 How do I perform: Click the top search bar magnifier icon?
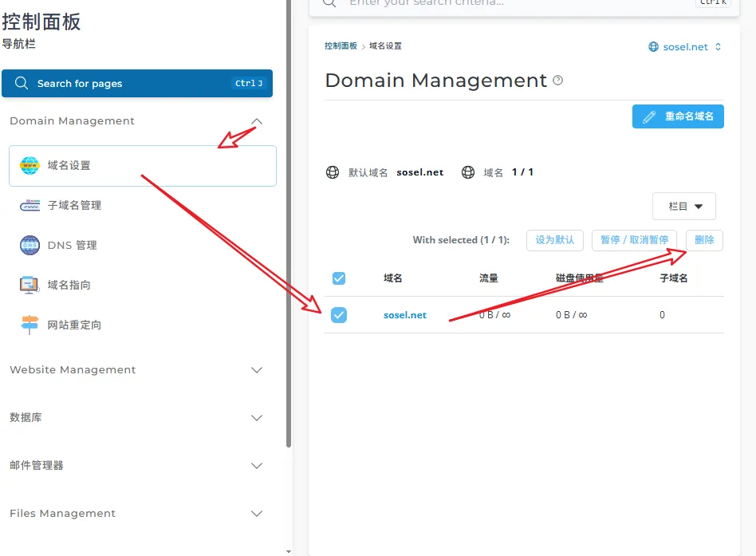click(329, 2)
